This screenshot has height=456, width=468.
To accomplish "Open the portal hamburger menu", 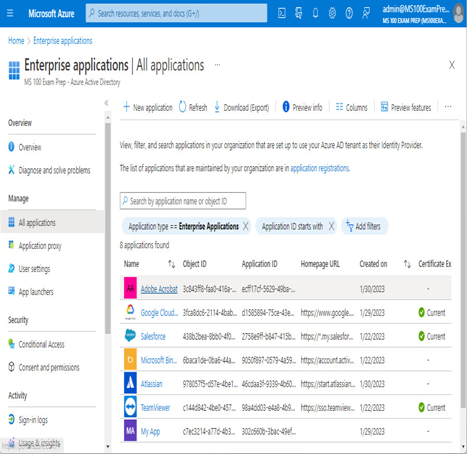I will pos(10,13).
